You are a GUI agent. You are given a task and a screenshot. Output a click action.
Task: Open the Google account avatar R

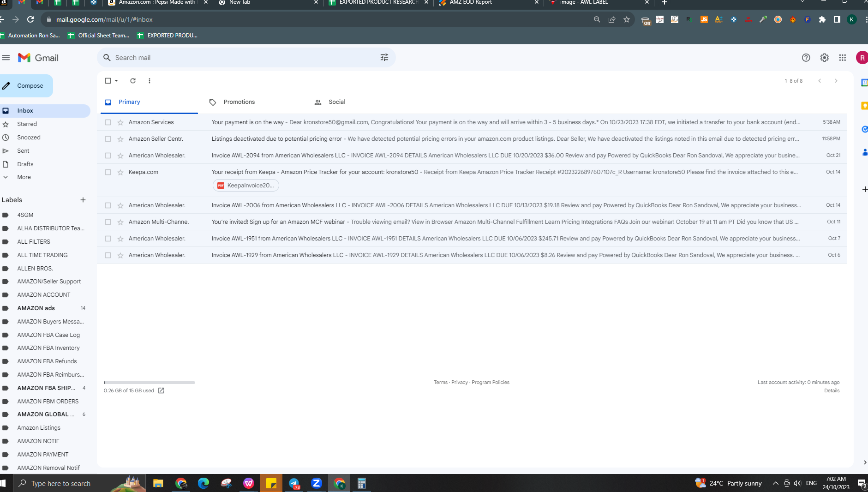[x=862, y=58]
